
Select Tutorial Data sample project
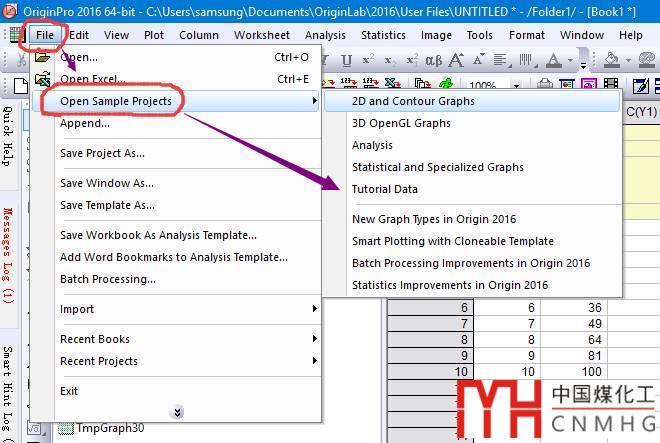tap(472, 189)
